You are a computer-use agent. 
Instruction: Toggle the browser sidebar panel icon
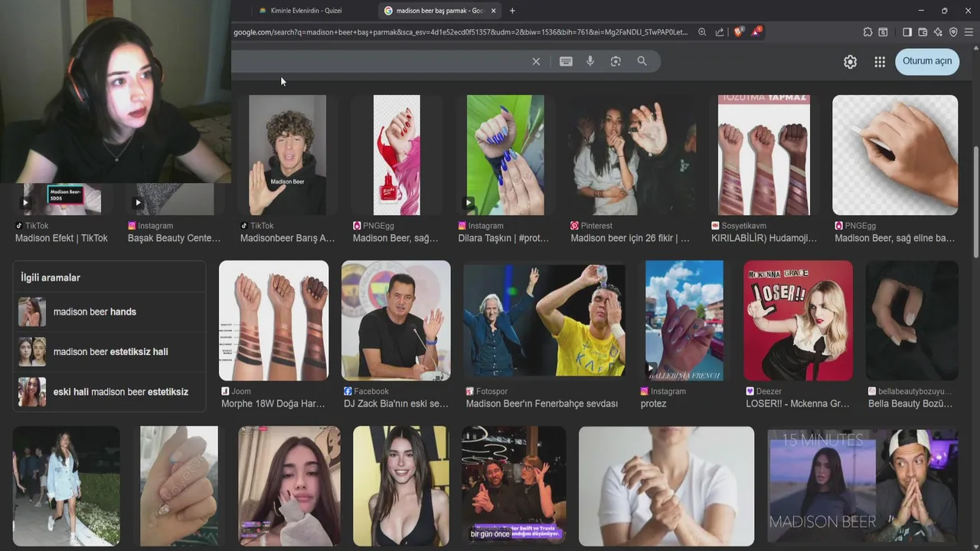click(x=907, y=32)
